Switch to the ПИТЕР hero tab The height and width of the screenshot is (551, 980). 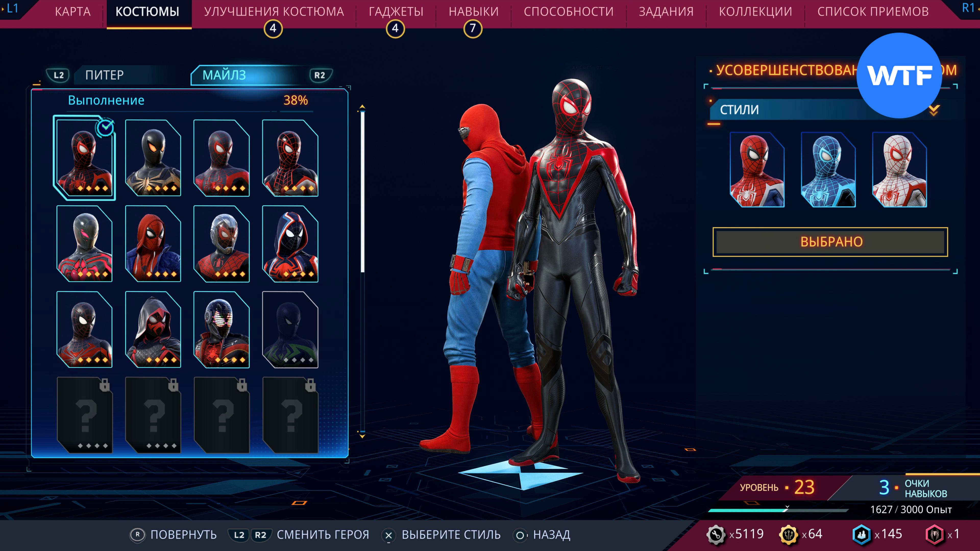pyautogui.click(x=105, y=75)
